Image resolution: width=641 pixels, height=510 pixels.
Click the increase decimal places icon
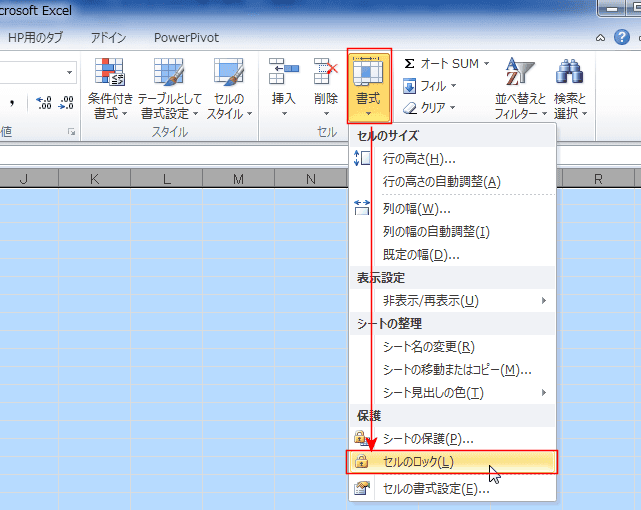pyautogui.click(x=43, y=103)
